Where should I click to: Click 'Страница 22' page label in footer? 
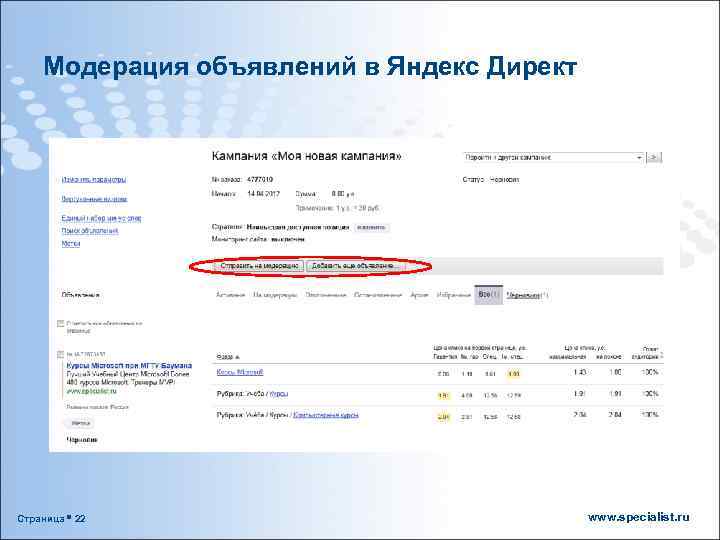click(x=51, y=519)
